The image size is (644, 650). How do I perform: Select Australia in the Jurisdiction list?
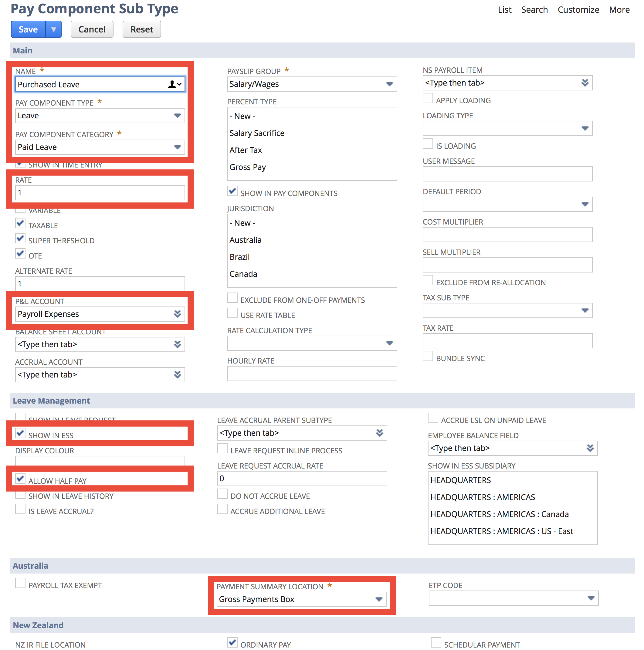(245, 240)
